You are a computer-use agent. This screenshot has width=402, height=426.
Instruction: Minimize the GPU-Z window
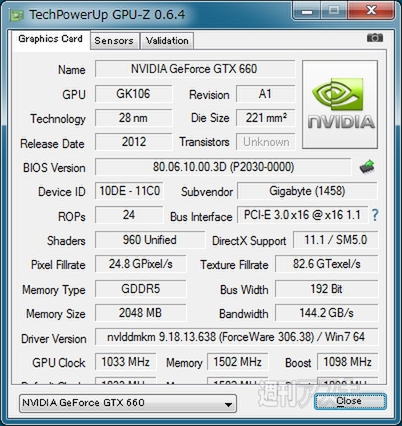click(307, 11)
